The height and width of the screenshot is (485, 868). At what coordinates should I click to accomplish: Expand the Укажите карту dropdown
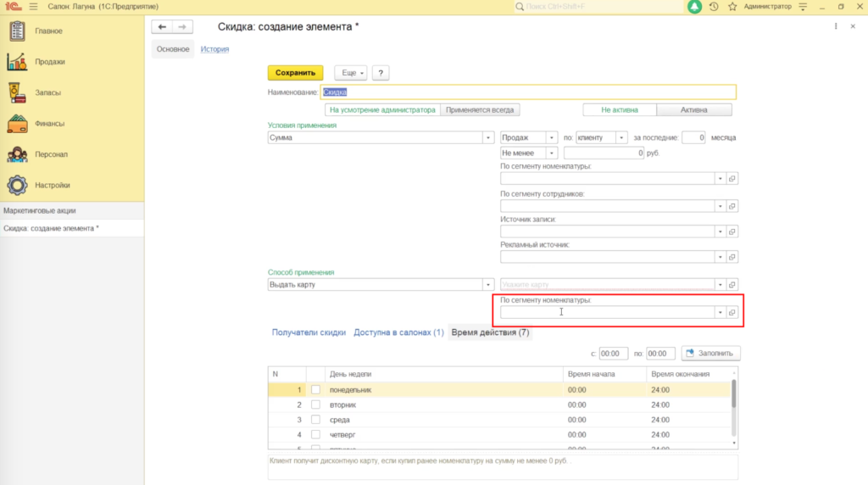click(x=720, y=285)
